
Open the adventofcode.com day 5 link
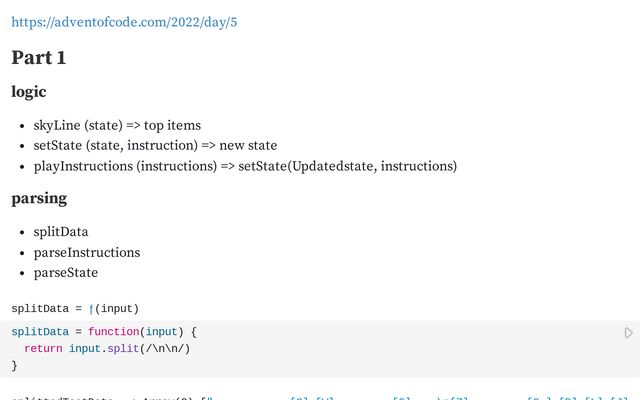click(124, 21)
